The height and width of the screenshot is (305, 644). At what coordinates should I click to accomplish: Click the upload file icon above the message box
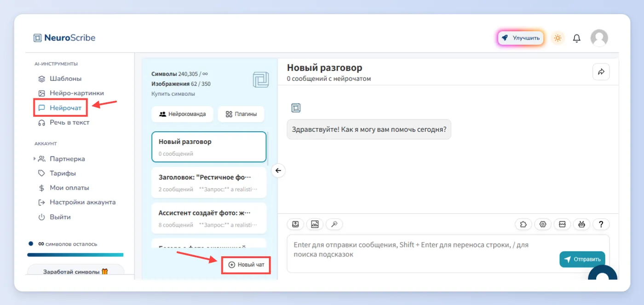(296, 224)
